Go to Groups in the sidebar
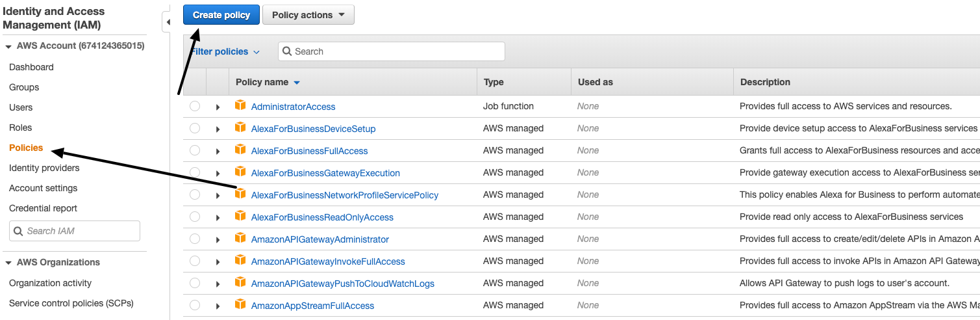This screenshot has height=320, width=980. (24, 87)
